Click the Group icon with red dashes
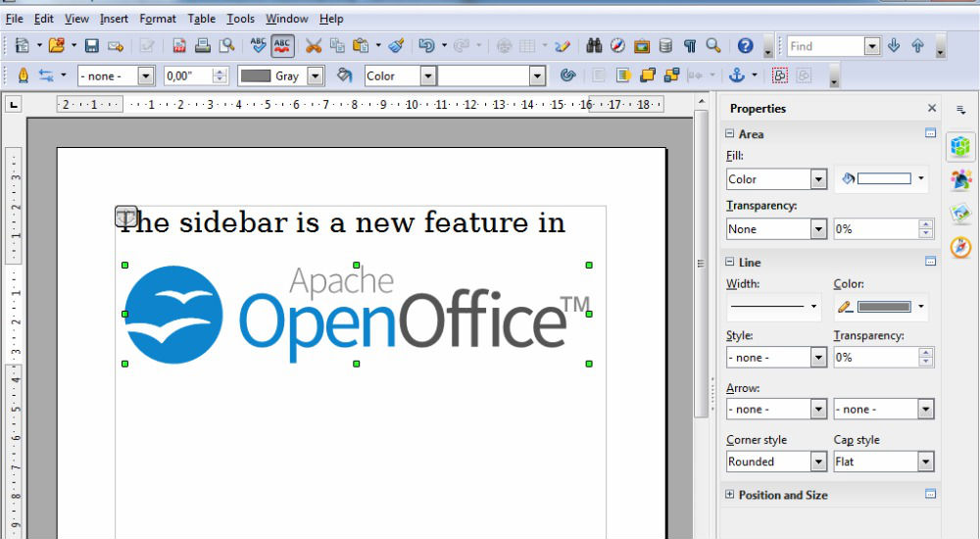The height and width of the screenshot is (539, 980). (x=779, y=75)
